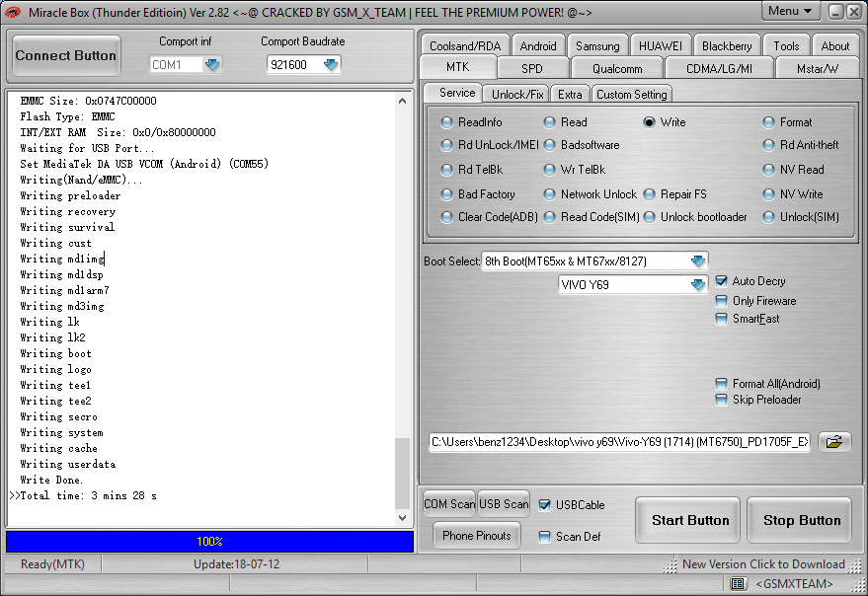Click New Version Click to Download link
Image resolution: width=868 pixels, height=596 pixels.
[x=763, y=563]
